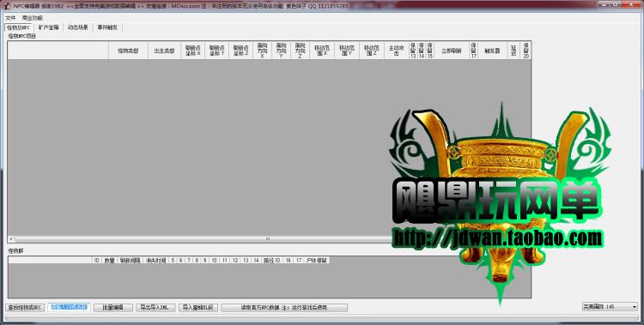Click the highlighted search text field
644x325 pixels.
[x=69, y=307]
